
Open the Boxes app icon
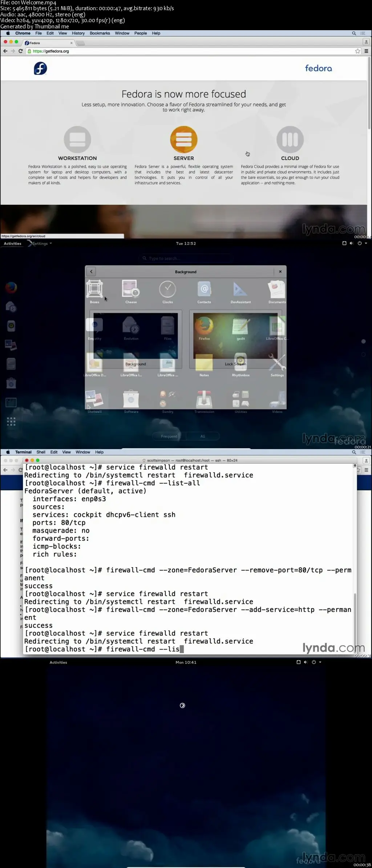coord(94,289)
